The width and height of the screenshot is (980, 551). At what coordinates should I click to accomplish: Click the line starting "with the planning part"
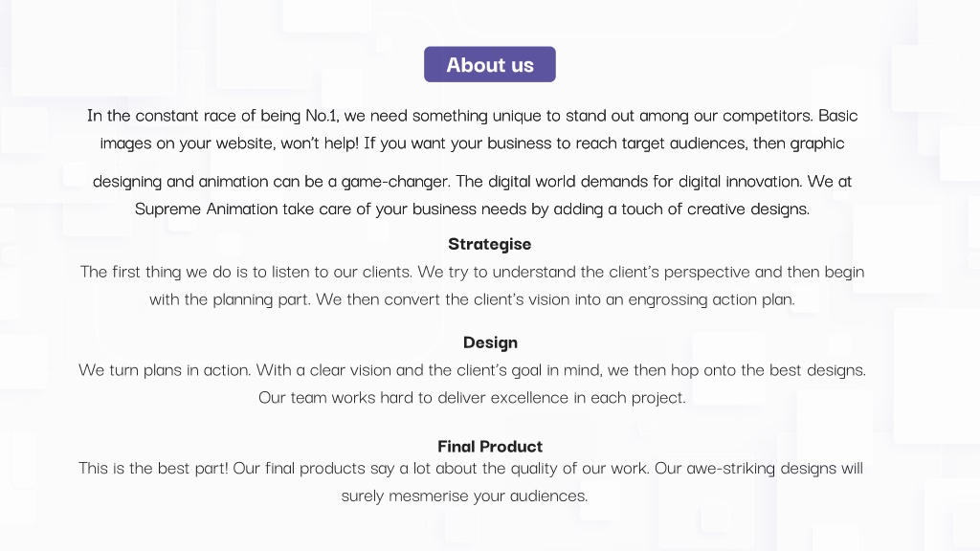(472, 299)
